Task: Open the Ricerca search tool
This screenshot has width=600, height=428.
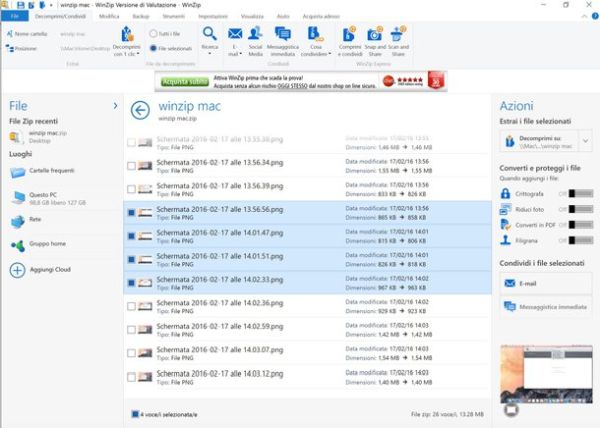Action: 209,39
